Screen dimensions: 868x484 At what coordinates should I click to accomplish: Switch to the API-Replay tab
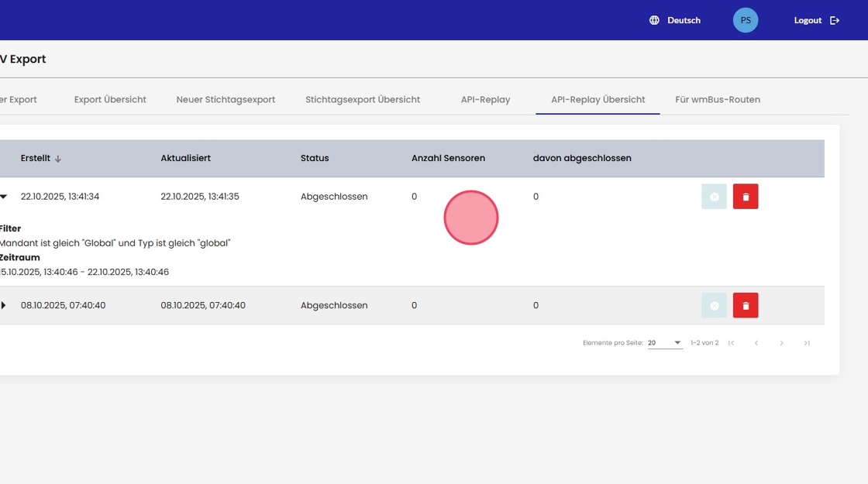click(x=485, y=100)
